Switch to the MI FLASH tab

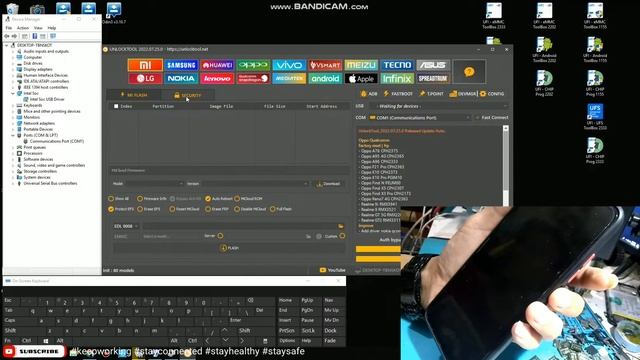click(x=134, y=95)
